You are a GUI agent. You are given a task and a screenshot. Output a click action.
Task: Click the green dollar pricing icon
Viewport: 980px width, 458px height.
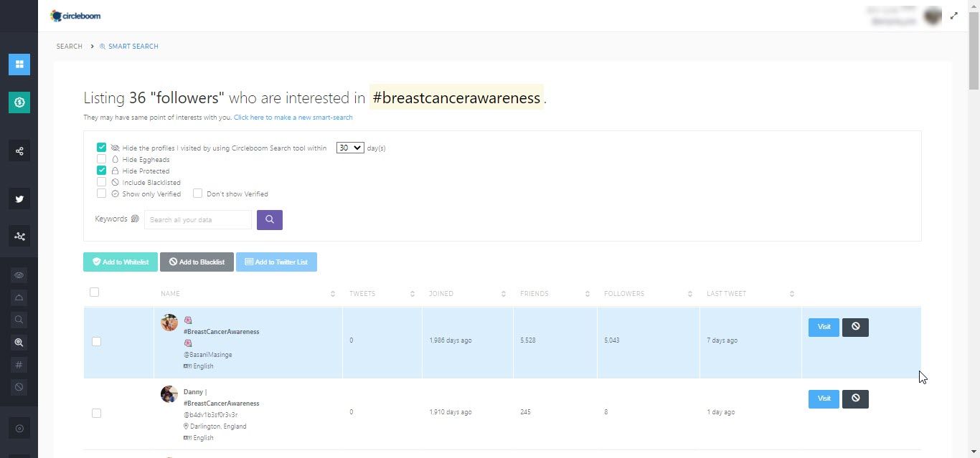pyautogui.click(x=19, y=102)
